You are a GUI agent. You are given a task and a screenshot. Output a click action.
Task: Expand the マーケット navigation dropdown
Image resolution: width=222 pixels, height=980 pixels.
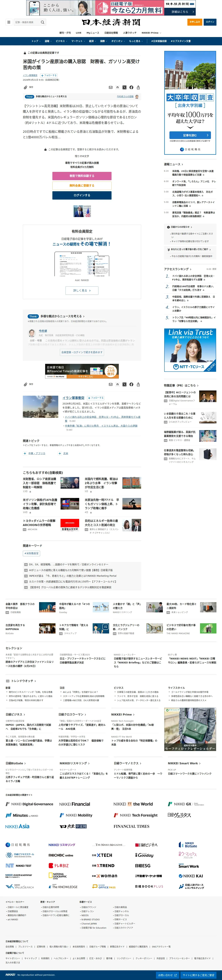(78, 41)
